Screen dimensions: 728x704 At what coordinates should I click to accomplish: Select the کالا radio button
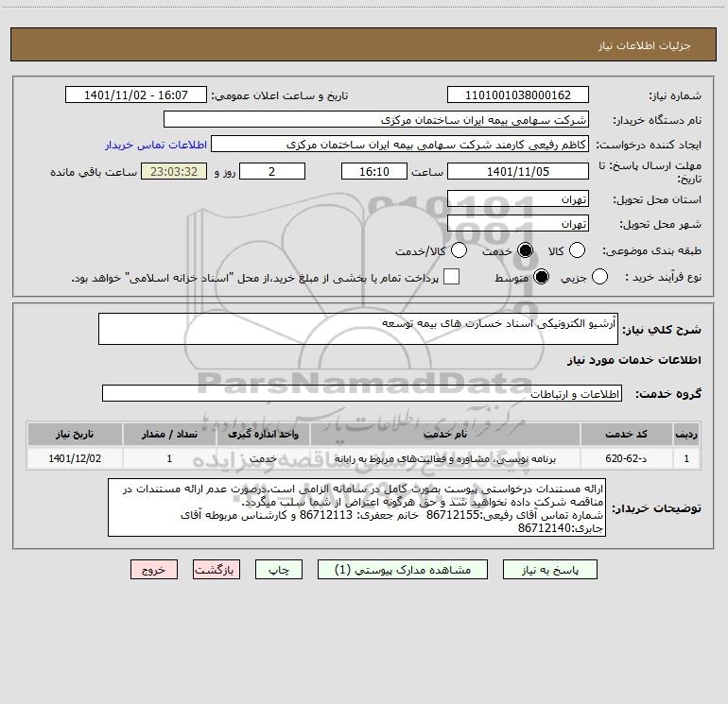[x=577, y=250]
